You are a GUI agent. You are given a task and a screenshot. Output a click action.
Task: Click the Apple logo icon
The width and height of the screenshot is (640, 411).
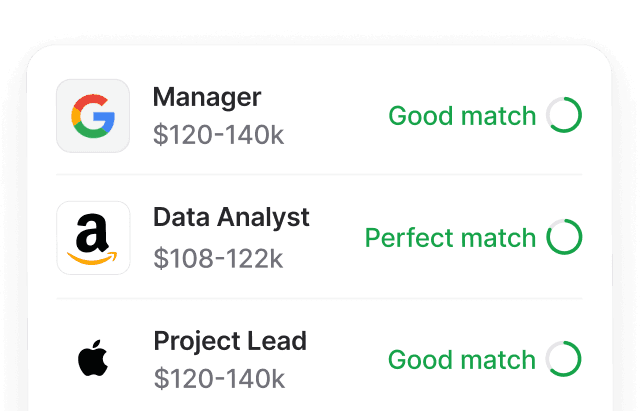93,359
